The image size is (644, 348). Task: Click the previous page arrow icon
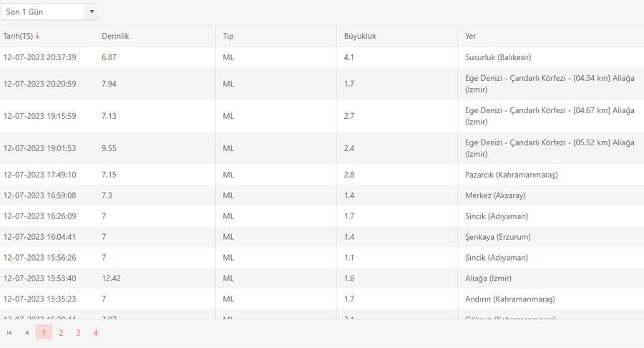[x=26, y=332]
